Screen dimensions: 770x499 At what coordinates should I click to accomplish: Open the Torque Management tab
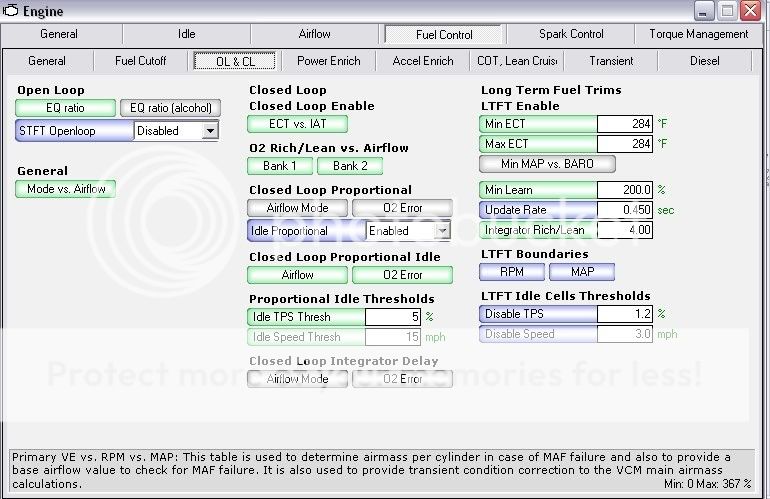(x=699, y=34)
